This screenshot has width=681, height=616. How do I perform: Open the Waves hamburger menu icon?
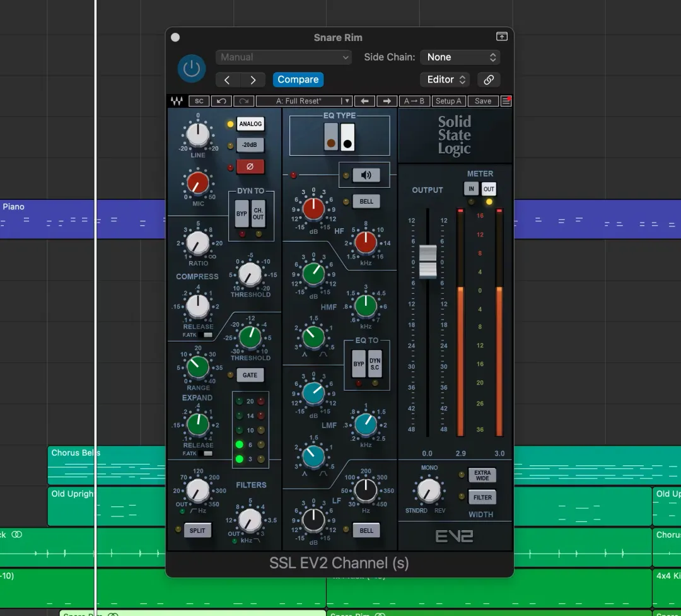[506, 102]
